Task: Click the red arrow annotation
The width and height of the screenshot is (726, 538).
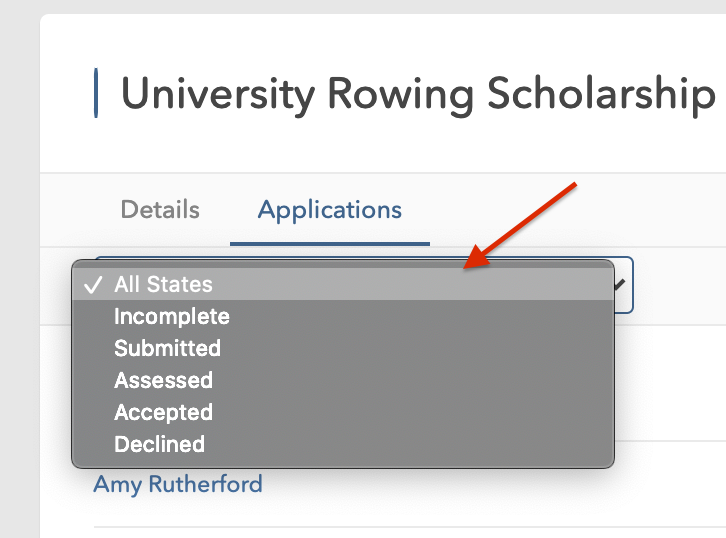Action: [522, 226]
